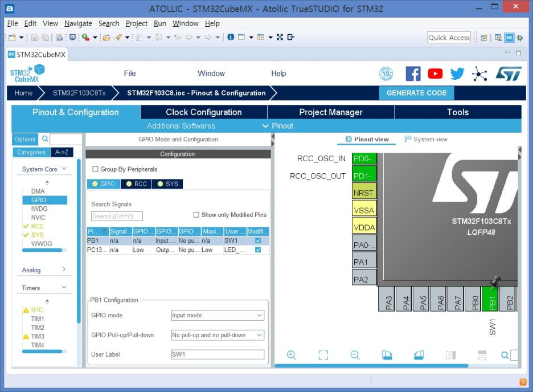Click the ST logo in header
This screenshot has width=533, height=392.
click(509, 73)
